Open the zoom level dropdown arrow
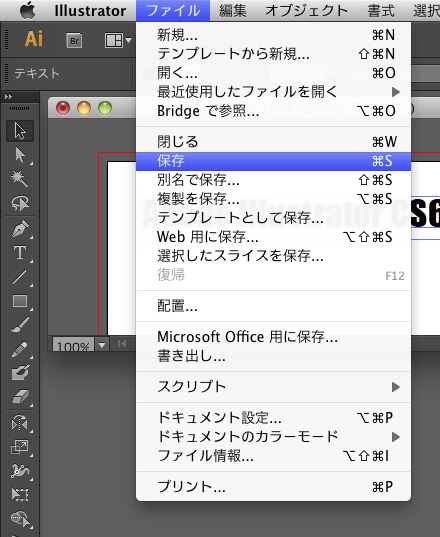 coord(102,345)
